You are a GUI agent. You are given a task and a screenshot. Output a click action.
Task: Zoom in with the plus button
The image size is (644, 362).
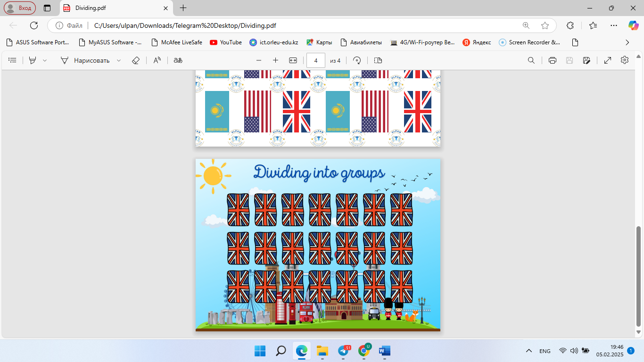[x=276, y=60]
